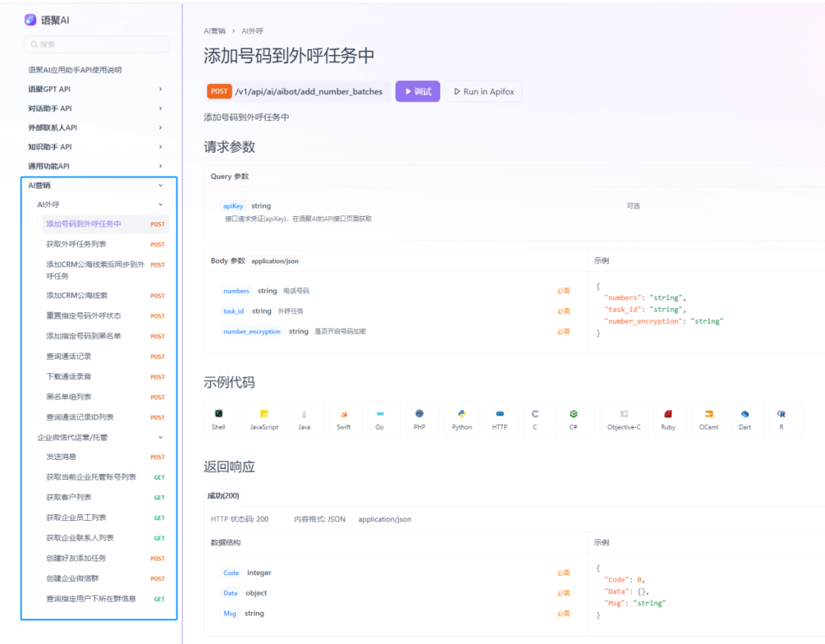Open 创建企业微信群 API item
This screenshot has height=644, width=825.
(105, 578)
